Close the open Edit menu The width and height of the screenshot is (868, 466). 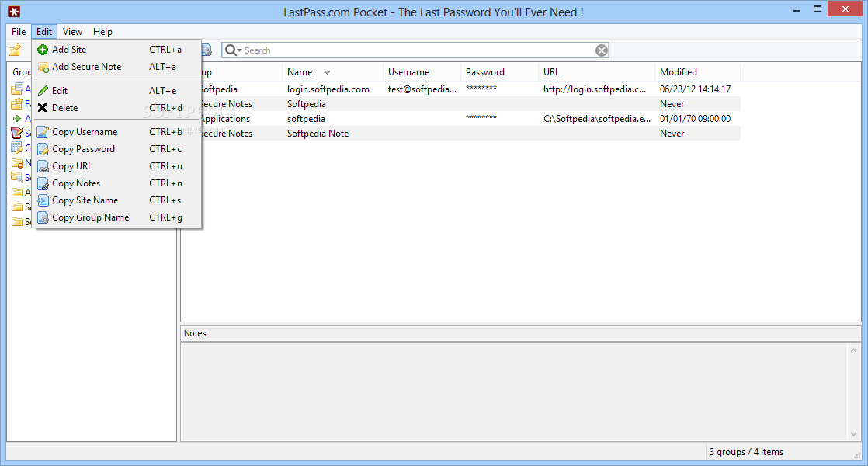[x=44, y=32]
